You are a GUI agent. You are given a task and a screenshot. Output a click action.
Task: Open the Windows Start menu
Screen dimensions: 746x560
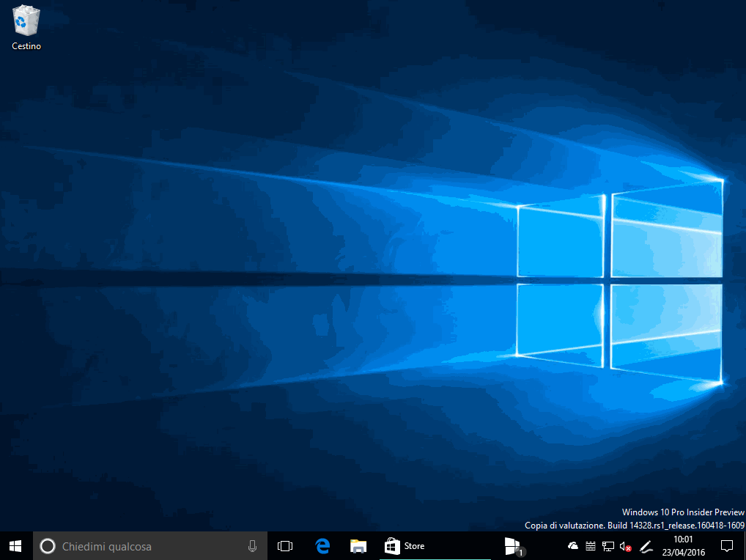(x=15, y=546)
